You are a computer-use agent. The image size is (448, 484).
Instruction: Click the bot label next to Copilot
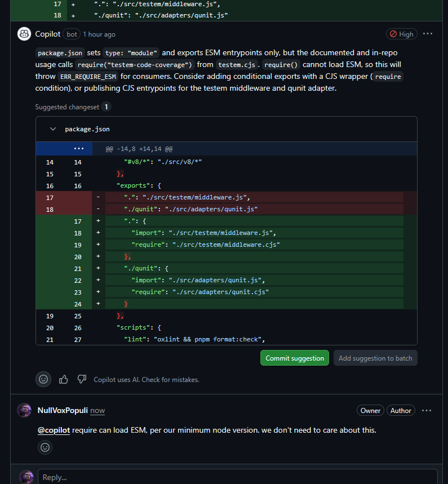point(72,34)
